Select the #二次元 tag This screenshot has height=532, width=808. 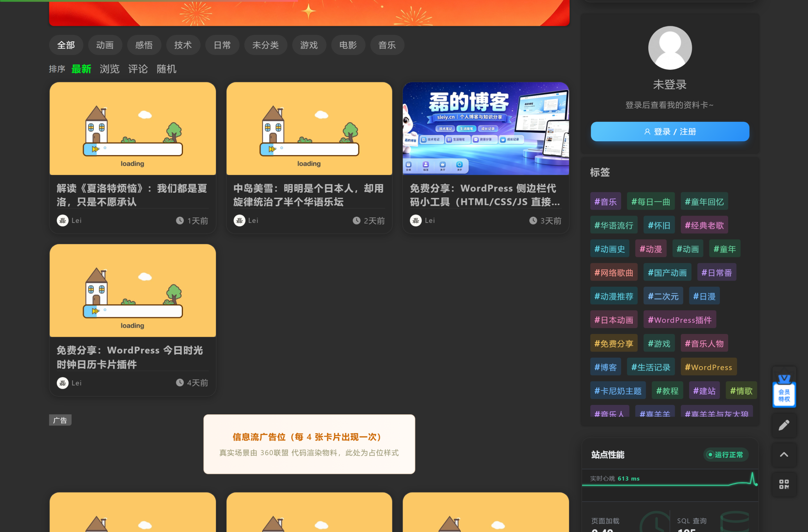(663, 296)
